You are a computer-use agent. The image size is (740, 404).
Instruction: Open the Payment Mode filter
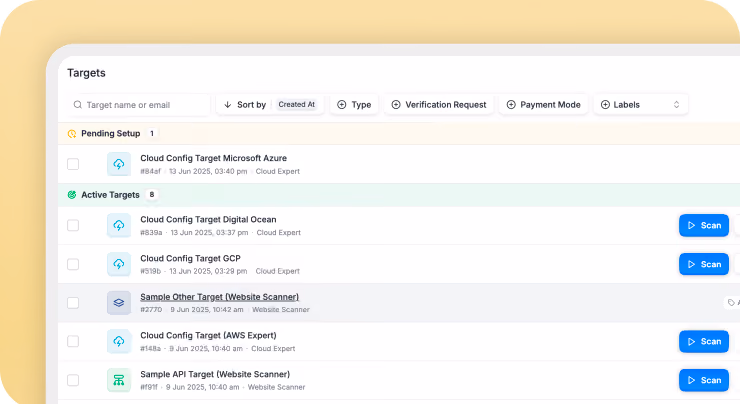coord(543,105)
